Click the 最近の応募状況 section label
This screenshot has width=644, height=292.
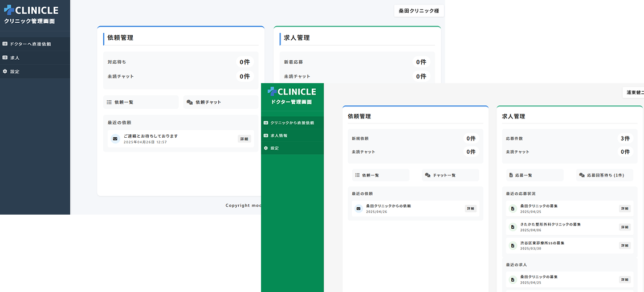[520, 194]
